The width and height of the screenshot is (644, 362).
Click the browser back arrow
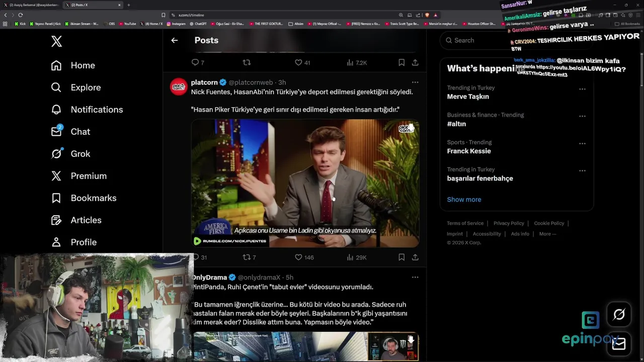coord(6,15)
